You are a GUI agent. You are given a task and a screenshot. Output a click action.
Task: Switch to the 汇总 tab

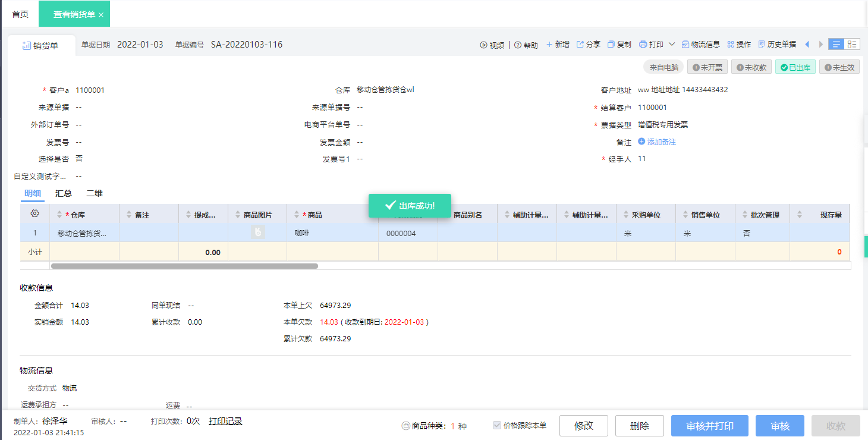coord(64,193)
